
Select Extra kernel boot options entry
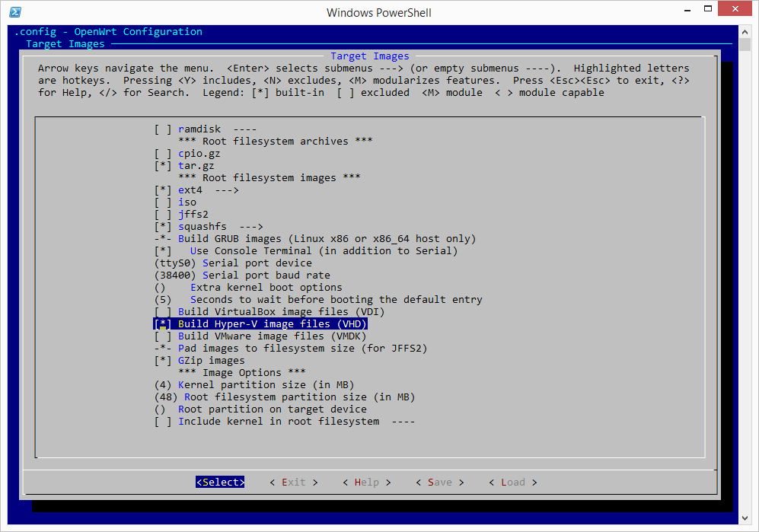click(x=248, y=287)
